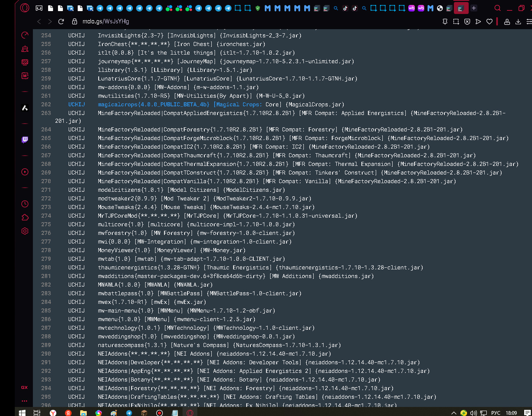
Task: Click line number 280 link
Action: (46, 267)
